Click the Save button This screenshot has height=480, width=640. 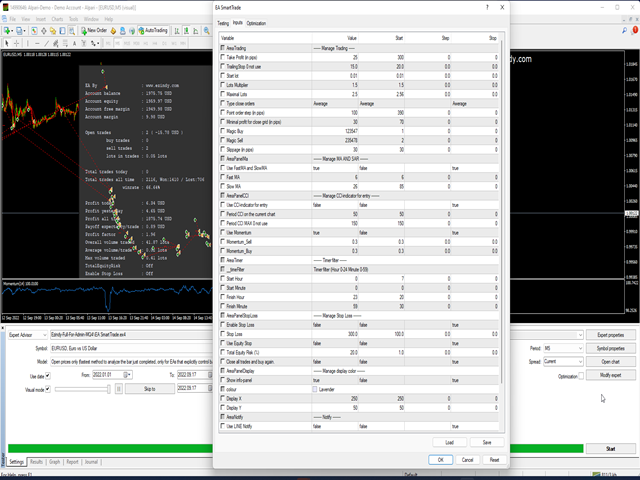click(x=487, y=442)
